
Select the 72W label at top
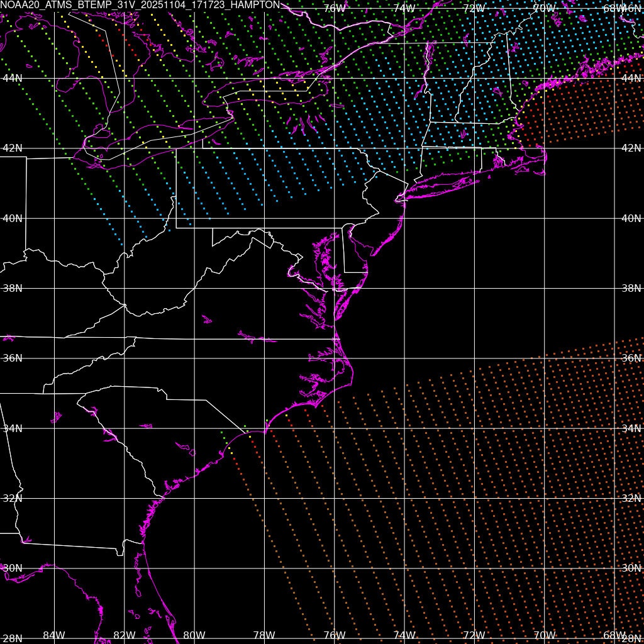474,8
